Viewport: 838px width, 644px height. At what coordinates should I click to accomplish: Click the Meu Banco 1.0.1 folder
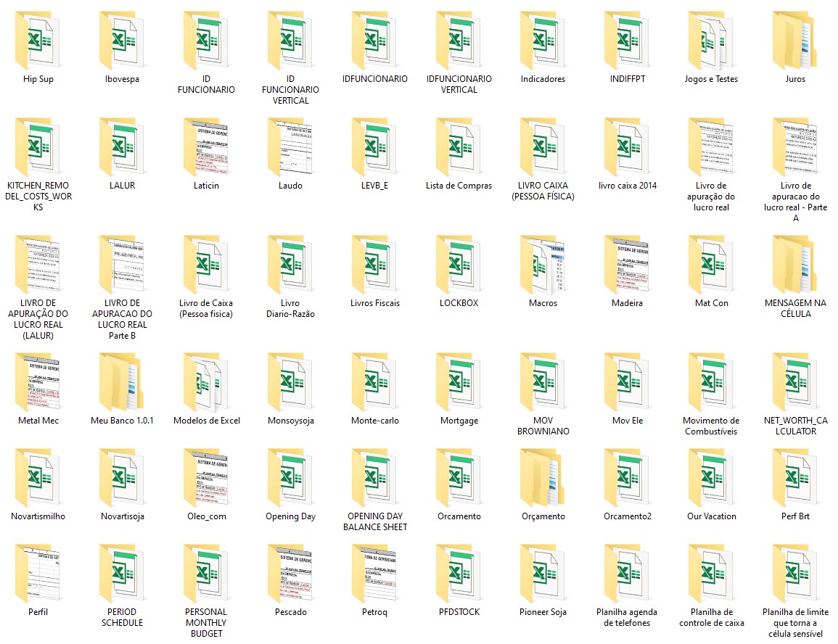click(122, 382)
